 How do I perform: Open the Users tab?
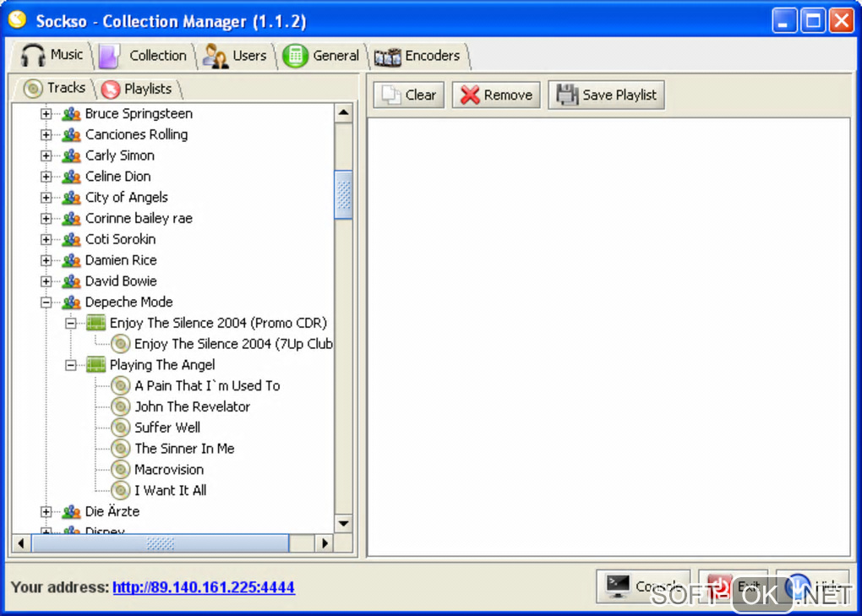[235, 56]
